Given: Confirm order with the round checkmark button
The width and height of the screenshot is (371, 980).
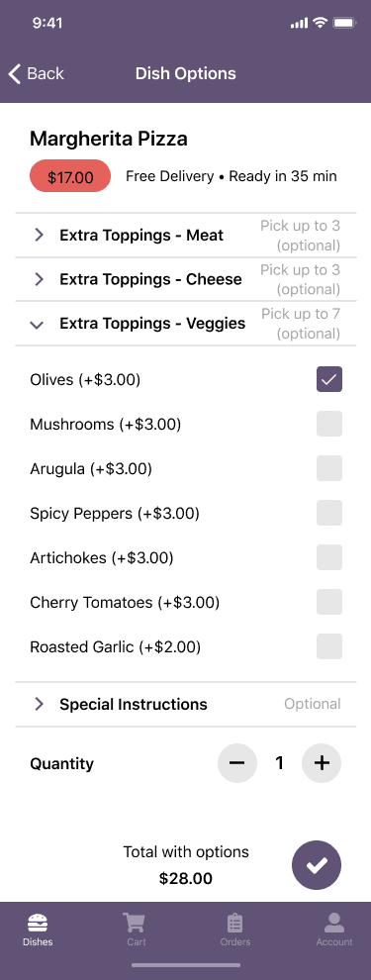Looking at the screenshot, I should point(317,865).
